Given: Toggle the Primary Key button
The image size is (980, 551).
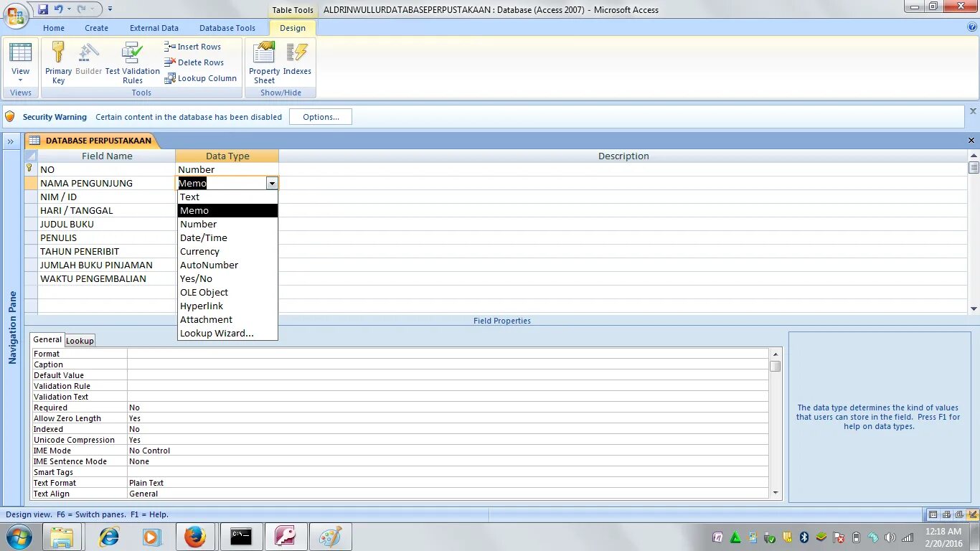Looking at the screenshot, I should tap(58, 62).
